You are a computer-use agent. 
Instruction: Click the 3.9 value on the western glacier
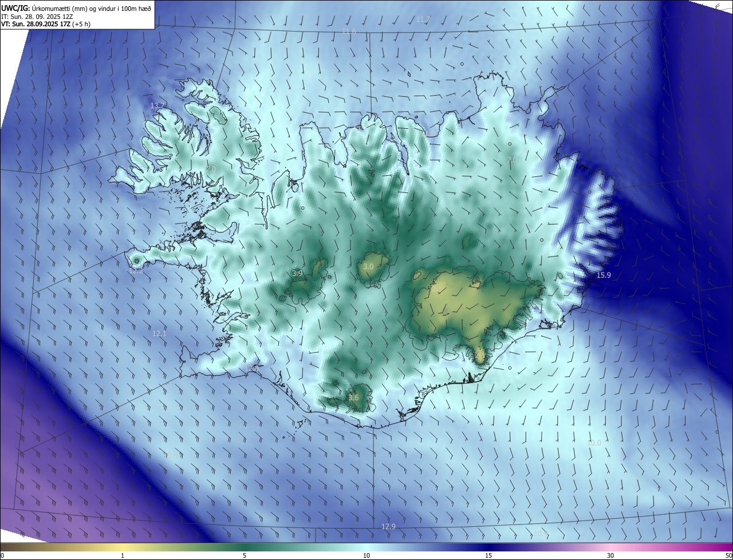click(297, 274)
